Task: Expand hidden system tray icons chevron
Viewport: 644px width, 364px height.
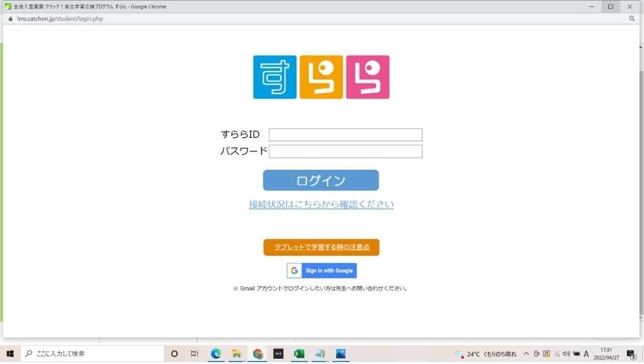Action: coord(526,354)
